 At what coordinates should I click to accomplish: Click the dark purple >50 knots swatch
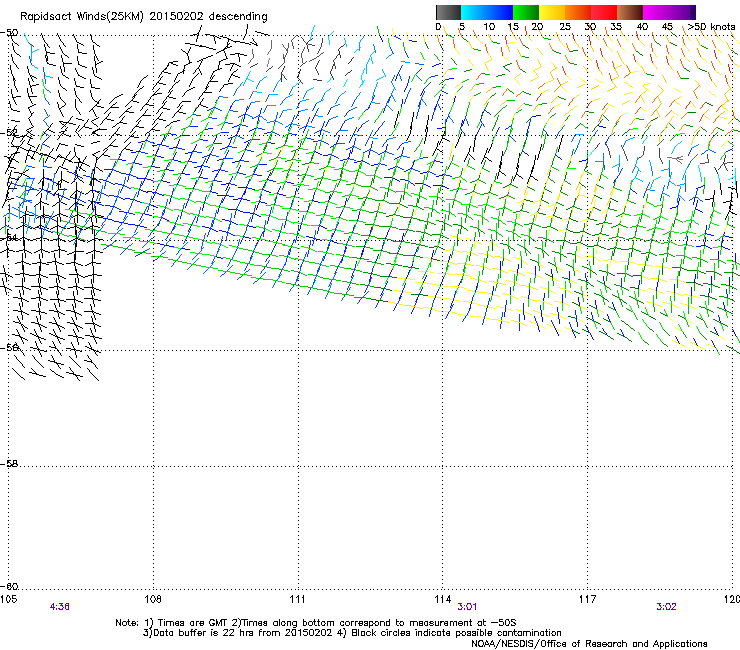point(693,12)
